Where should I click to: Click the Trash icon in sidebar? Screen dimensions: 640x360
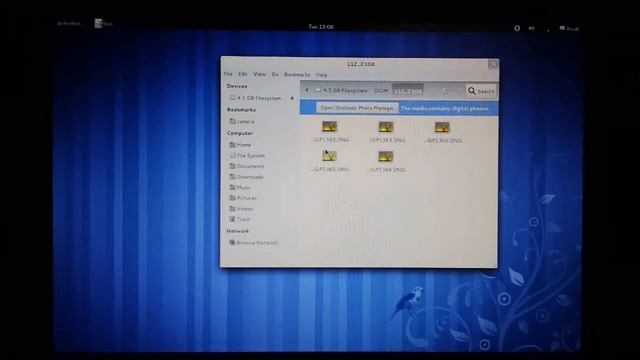click(x=232, y=219)
